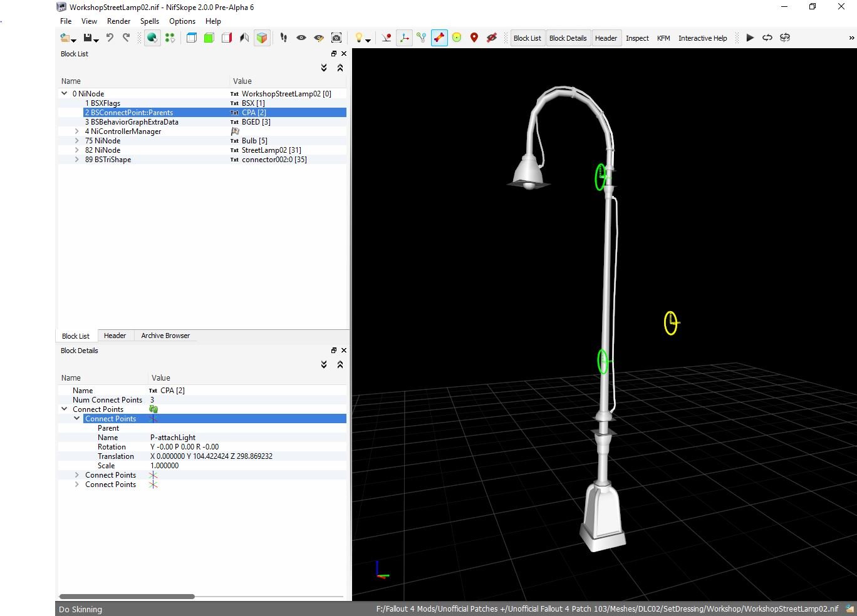The image size is (857, 616).
Task: Click the Block Details horizontal scrollbar
Action: (127, 597)
